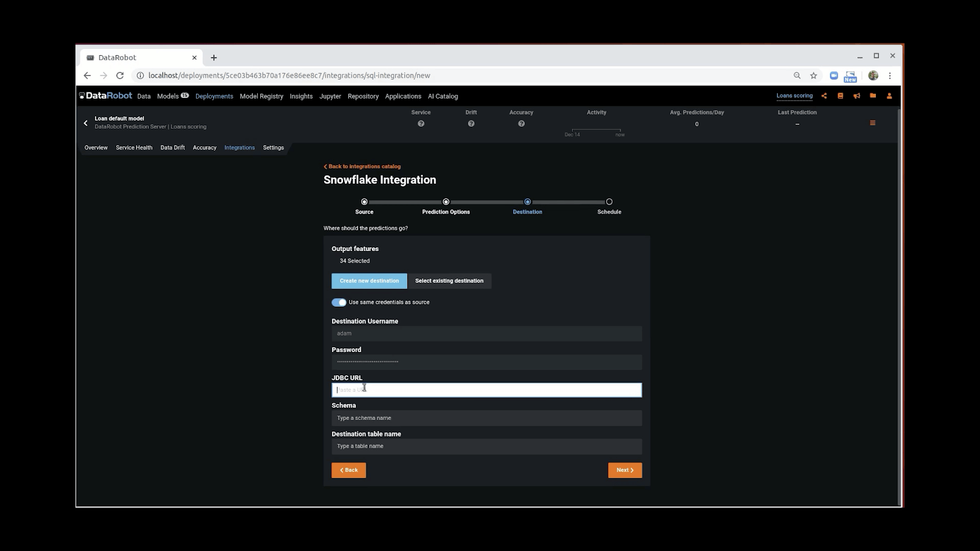Image resolution: width=980 pixels, height=551 pixels.
Task: Open the Insights menu
Action: tap(301, 96)
